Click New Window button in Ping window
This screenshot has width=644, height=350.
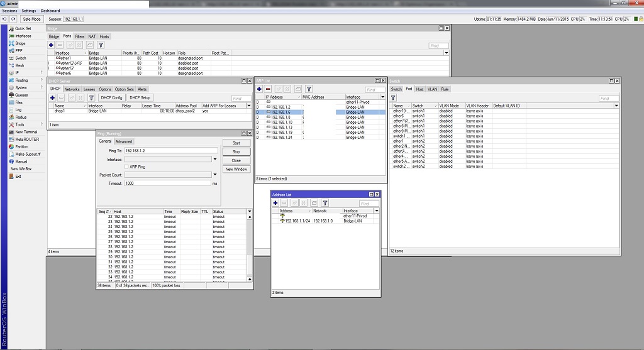[x=236, y=169]
